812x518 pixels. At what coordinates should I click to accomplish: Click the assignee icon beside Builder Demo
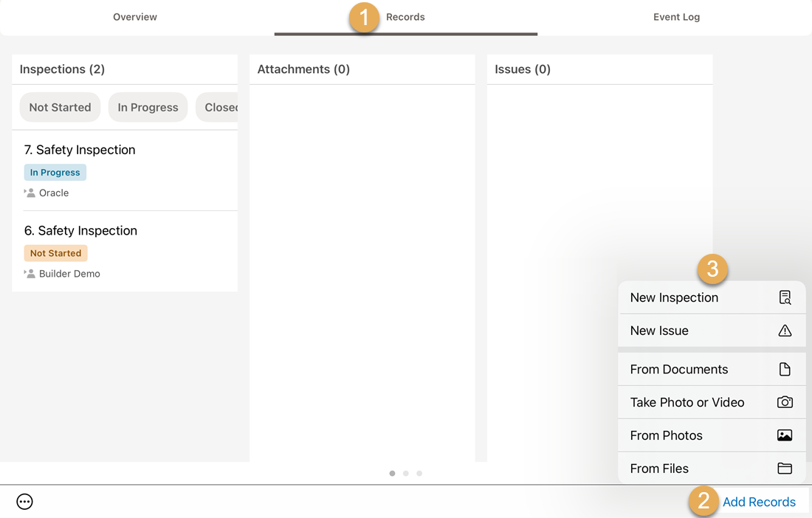[x=30, y=274]
